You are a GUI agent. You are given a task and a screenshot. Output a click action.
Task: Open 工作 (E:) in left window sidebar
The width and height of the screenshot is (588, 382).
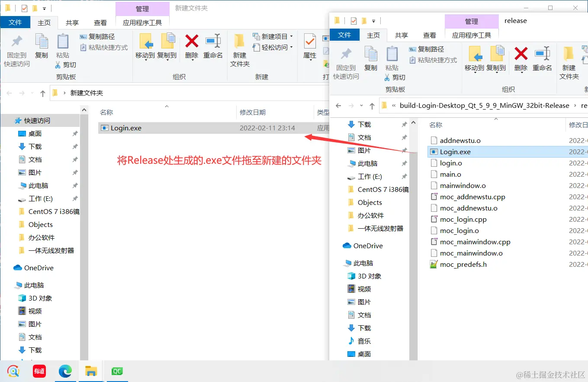coord(41,198)
